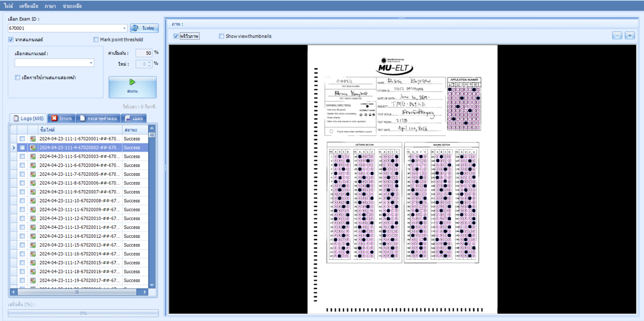Click the right arrow of the horizontal log scrollbar
Screen dimensions: 644x321
145,292
